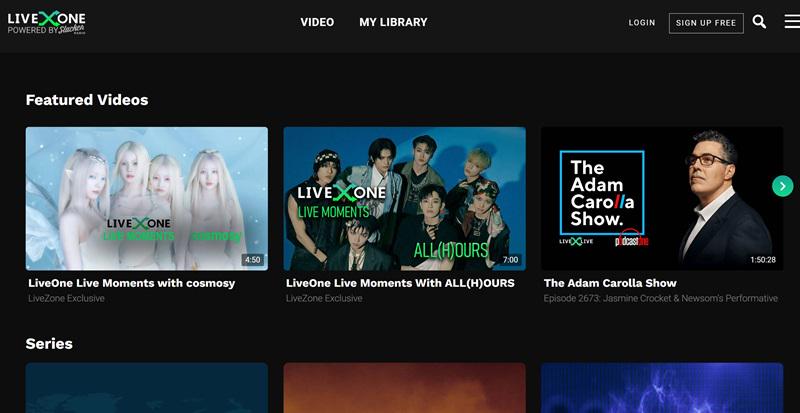Click the 4:50 duration badge
The width and height of the screenshot is (800, 413).
pos(253,260)
